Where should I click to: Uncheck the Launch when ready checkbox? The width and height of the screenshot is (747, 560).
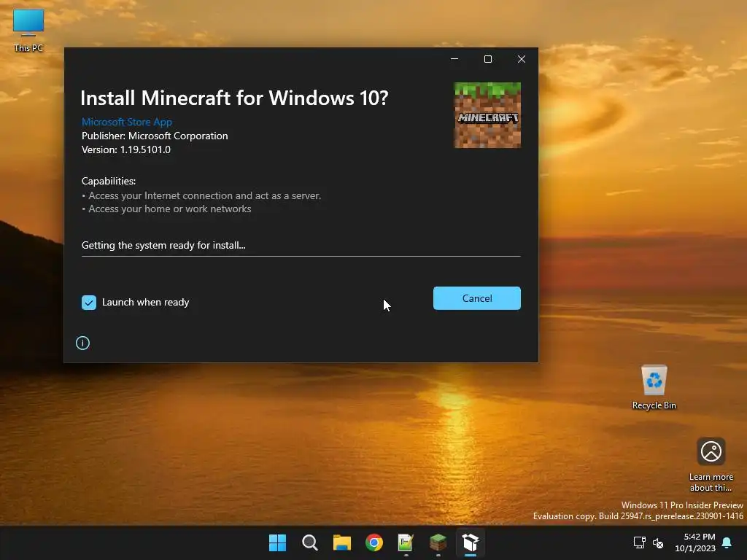pyautogui.click(x=88, y=303)
